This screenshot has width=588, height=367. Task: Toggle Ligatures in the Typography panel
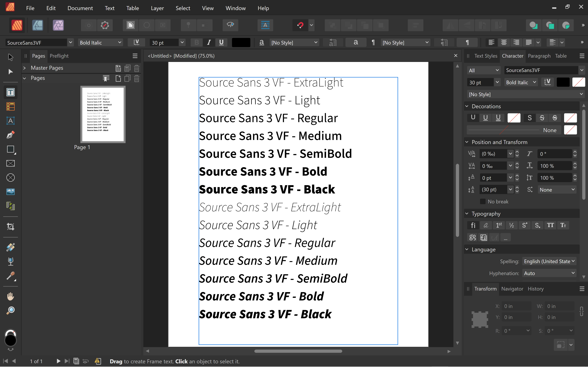[473, 225]
